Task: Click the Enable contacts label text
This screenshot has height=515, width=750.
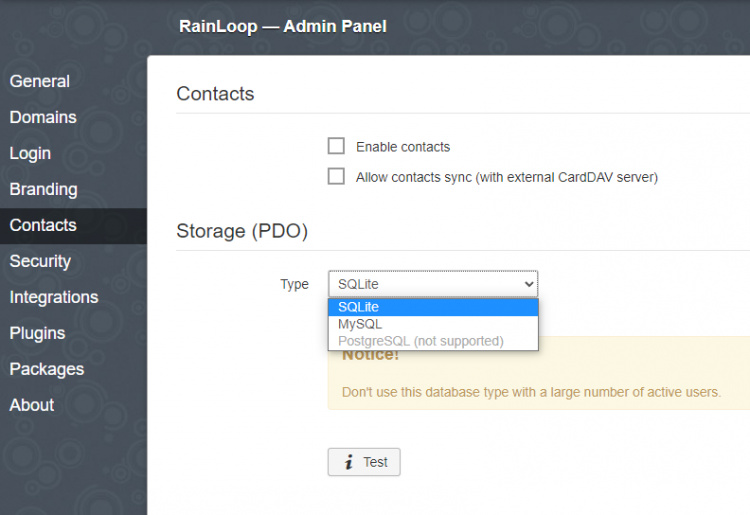Action: click(403, 147)
